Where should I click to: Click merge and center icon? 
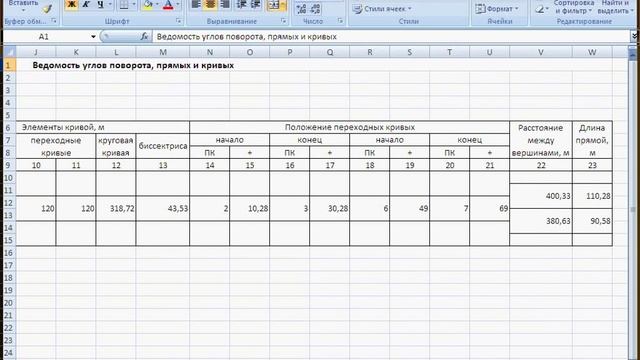pyautogui.click(x=274, y=4)
